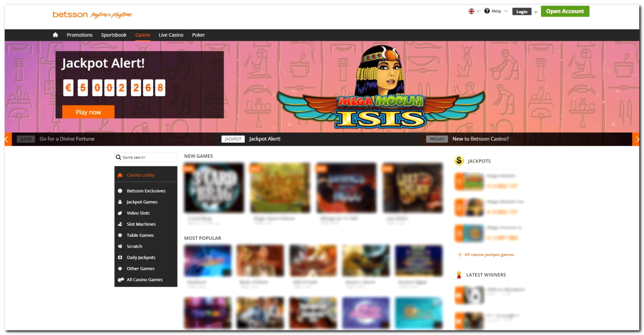Go to Sportsbook section
This screenshot has height=335, width=644.
pyautogui.click(x=114, y=35)
